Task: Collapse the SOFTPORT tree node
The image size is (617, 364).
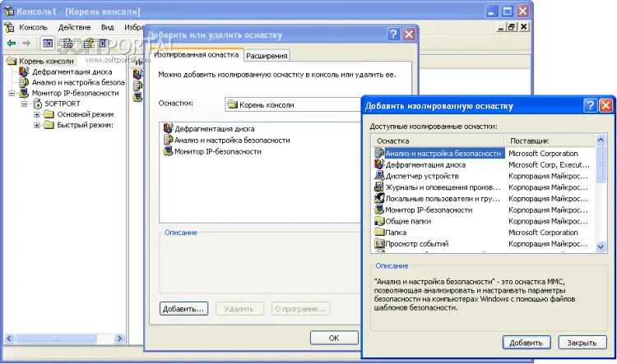Action: (x=25, y=104)
